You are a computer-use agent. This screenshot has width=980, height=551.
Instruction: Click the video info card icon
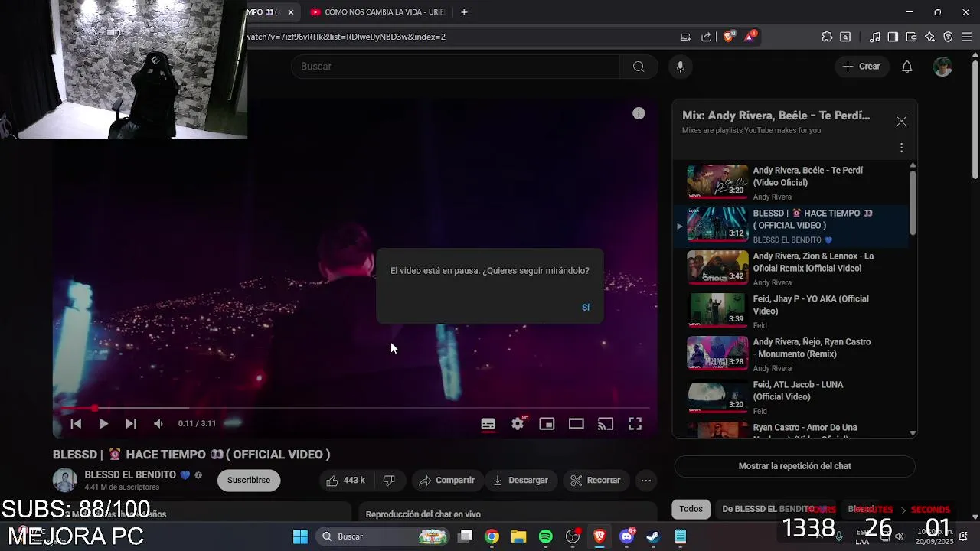(639, 113)
